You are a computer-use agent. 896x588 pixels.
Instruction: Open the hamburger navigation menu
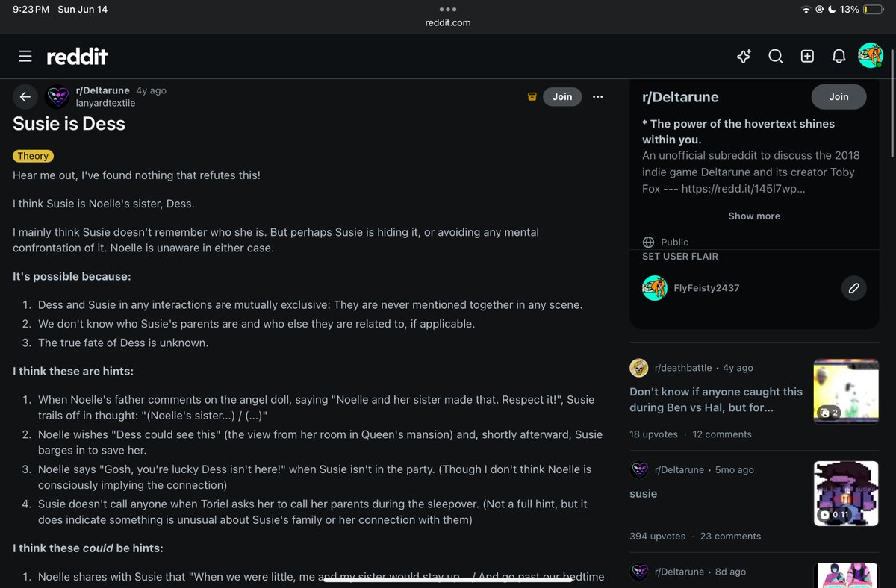pos(25,57)
